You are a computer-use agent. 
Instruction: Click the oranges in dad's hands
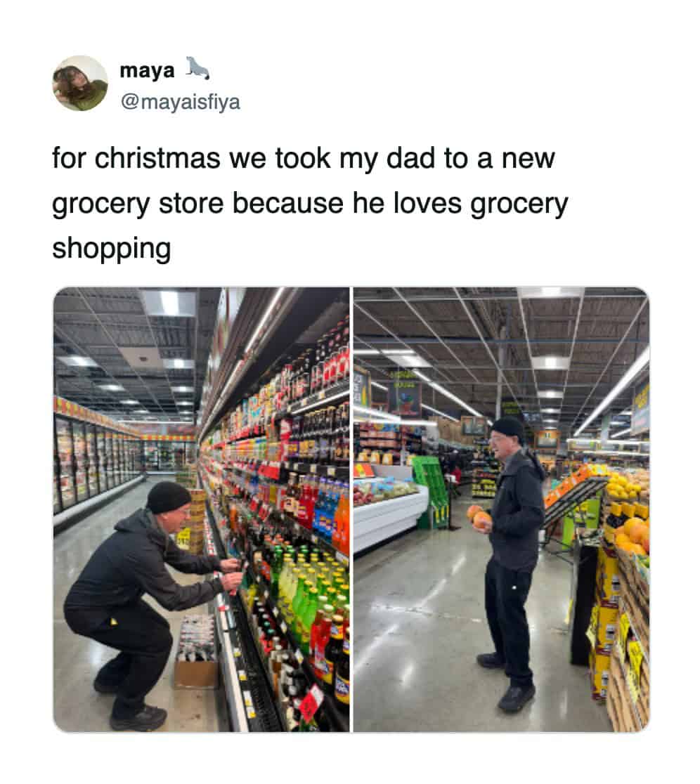[479, 516]
